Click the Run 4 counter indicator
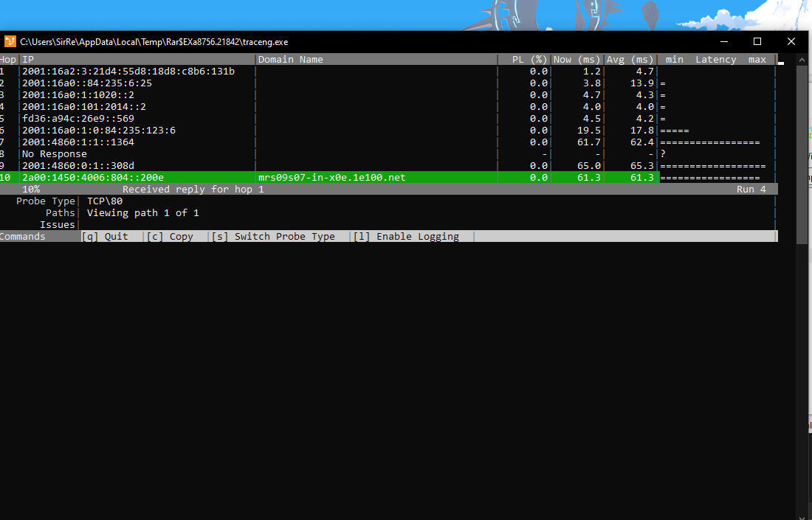The width and height of the screenshot is (812, 520). tap(751, 189)
